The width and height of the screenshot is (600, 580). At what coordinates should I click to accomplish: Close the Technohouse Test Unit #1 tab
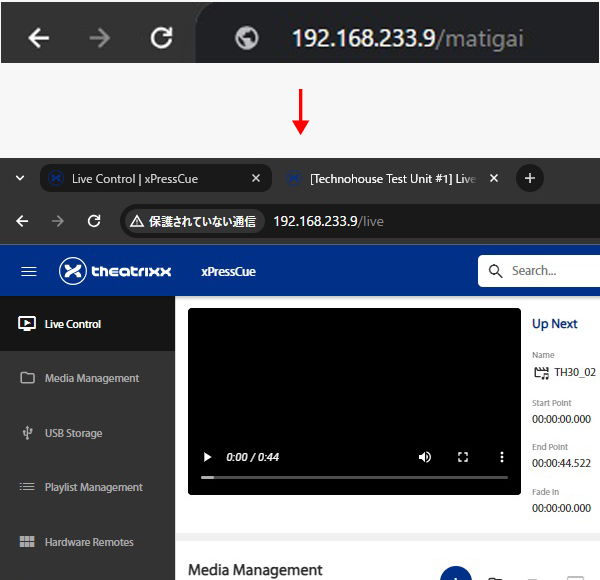pos(494,178)
